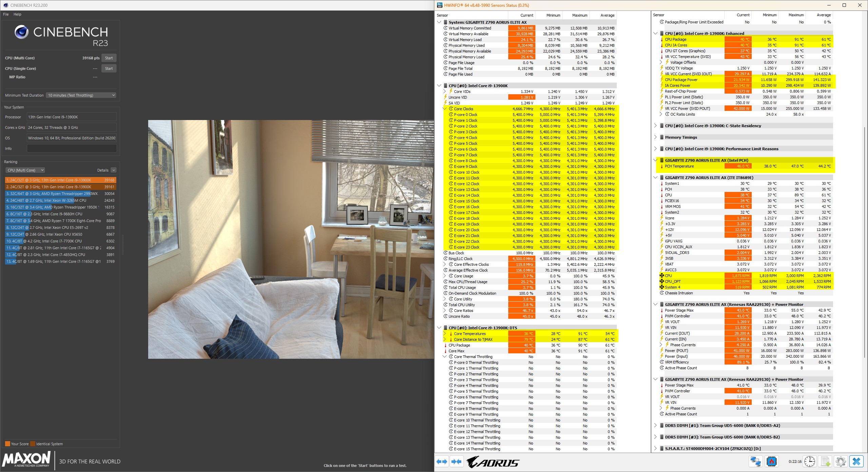Reset the elapsed time clock icon in HWiNFO

810,461
